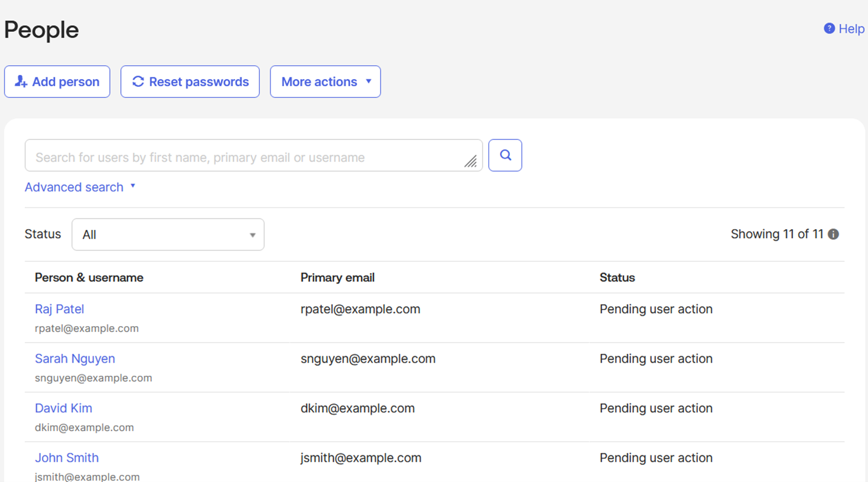Open John Smith's profile link
The width and height of the screenshot is (868, 482).
pos(66,458)
